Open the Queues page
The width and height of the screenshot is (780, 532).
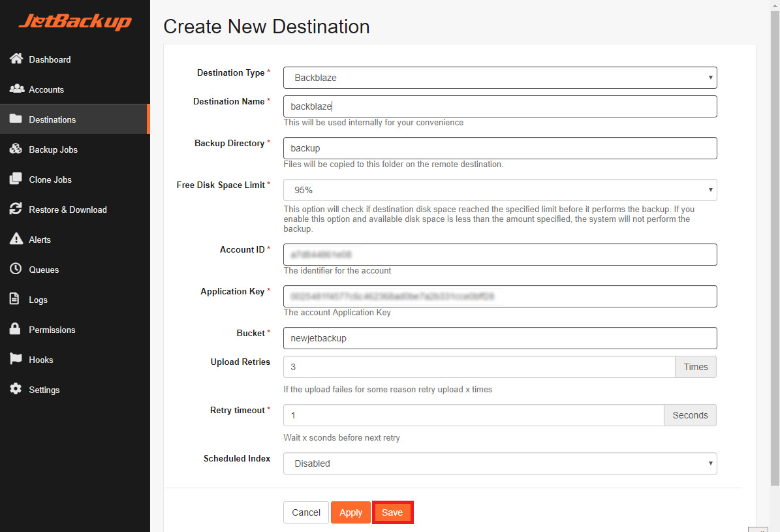74,270
